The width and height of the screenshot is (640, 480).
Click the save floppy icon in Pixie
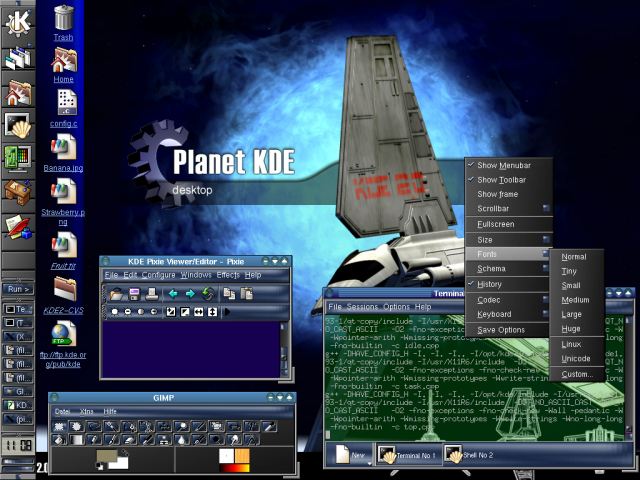tap(133, 294)
